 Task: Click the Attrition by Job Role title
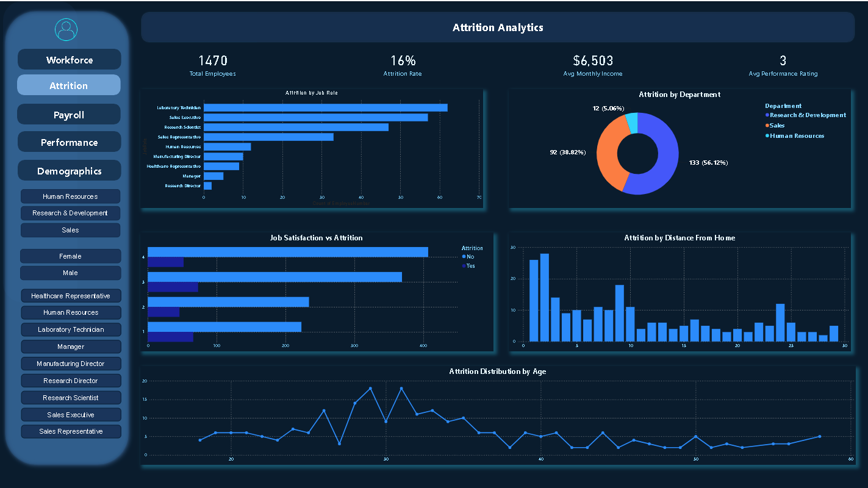[x=312, y=93]
